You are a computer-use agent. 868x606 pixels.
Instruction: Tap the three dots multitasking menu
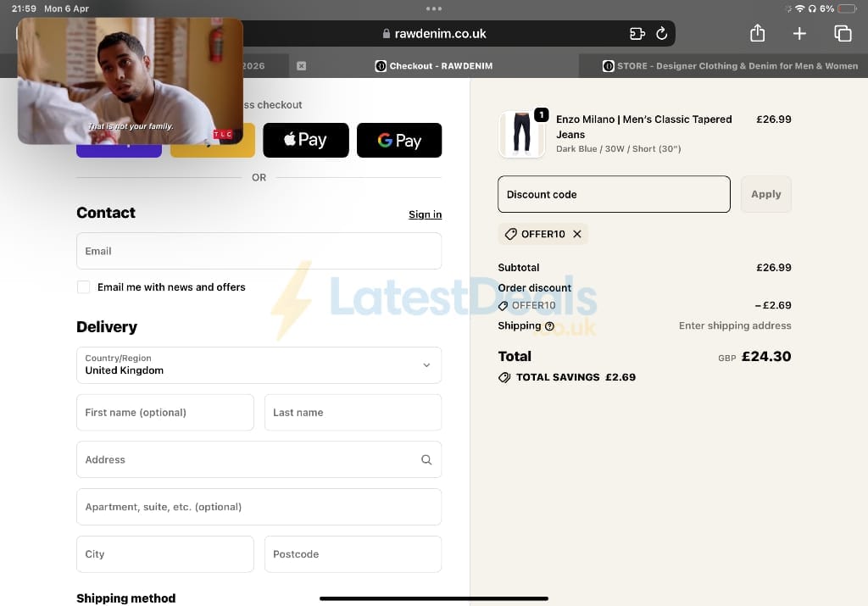pyautogui.click(x=434, y=8)
